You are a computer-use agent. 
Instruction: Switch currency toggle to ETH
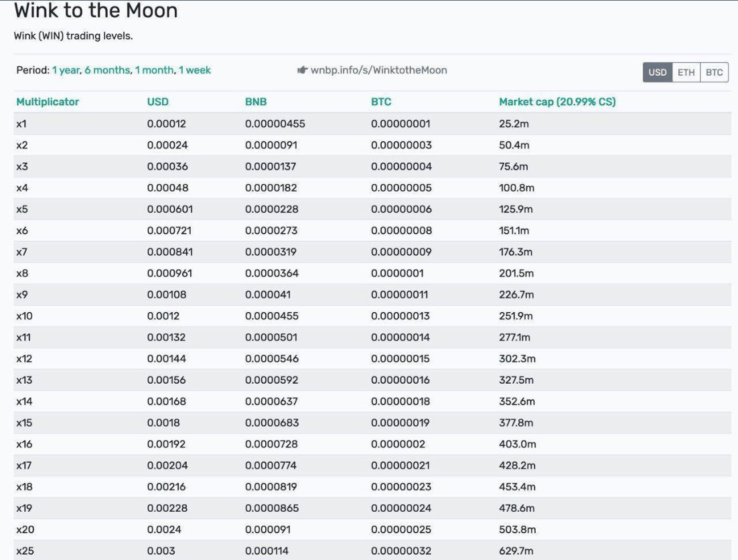[x=686, y=72]
